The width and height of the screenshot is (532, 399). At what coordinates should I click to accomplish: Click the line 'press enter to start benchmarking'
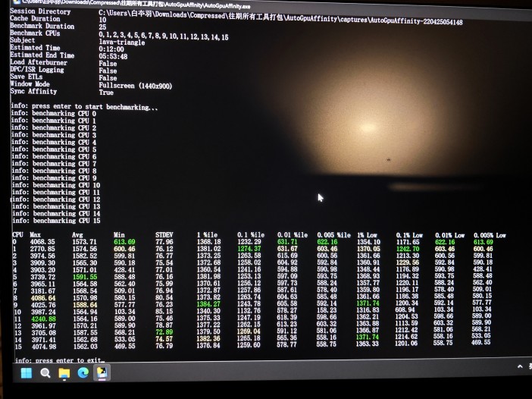[x=84, y=107]
